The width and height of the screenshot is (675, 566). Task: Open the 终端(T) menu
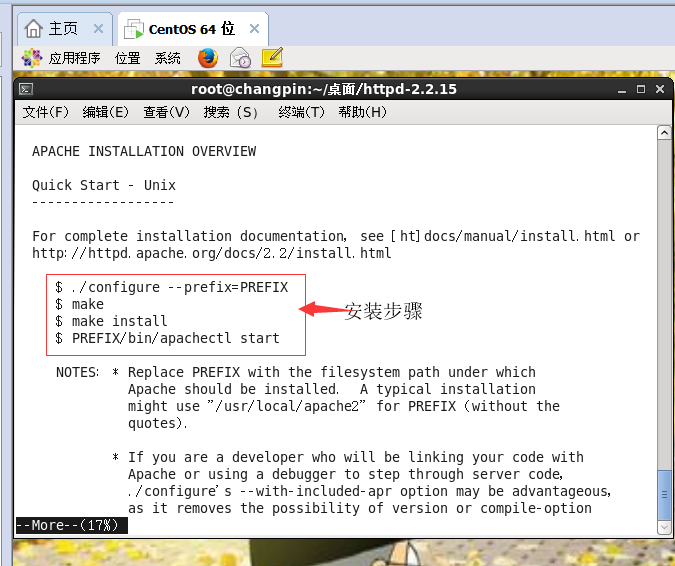click(301, 112)
